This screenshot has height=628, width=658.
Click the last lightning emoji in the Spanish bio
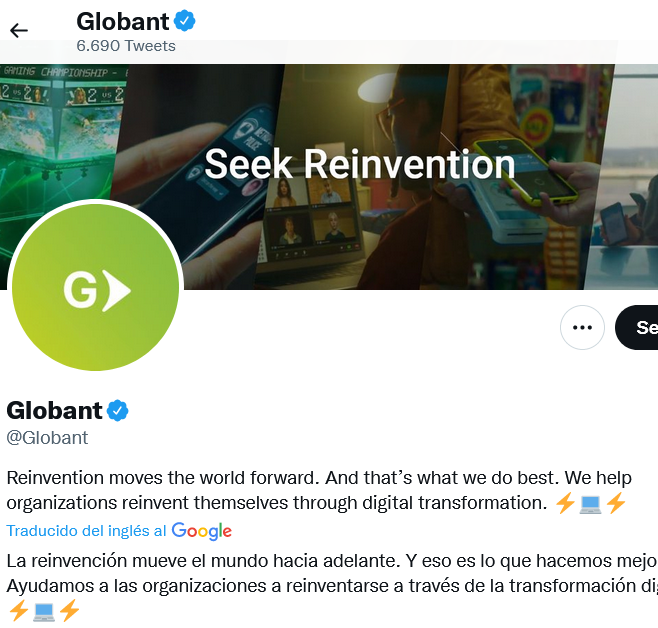pyautogui.click(x=69, y=611)
